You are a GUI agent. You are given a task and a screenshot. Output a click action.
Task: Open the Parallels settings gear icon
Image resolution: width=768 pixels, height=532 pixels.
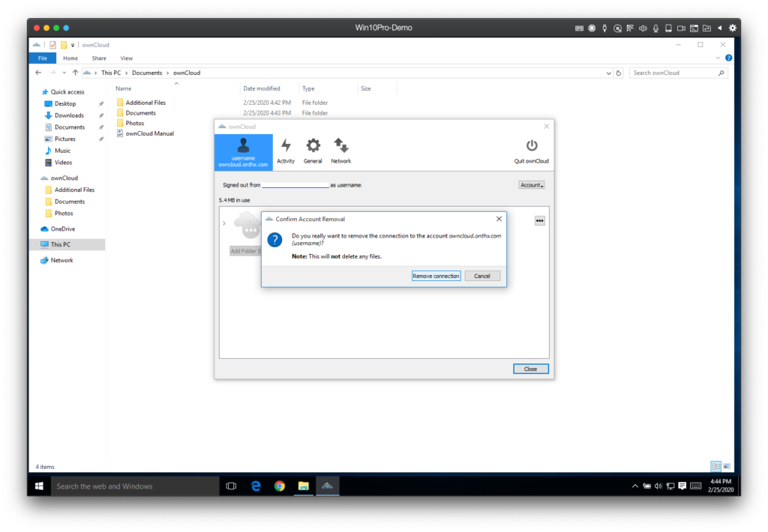[732, 28]
